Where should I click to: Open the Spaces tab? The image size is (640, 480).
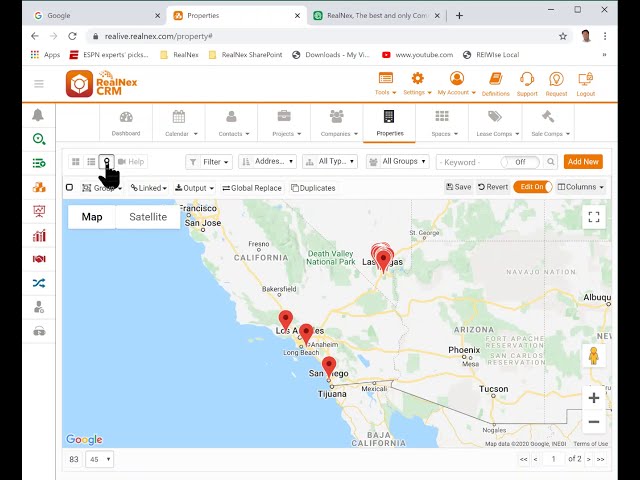pos(442,123)
